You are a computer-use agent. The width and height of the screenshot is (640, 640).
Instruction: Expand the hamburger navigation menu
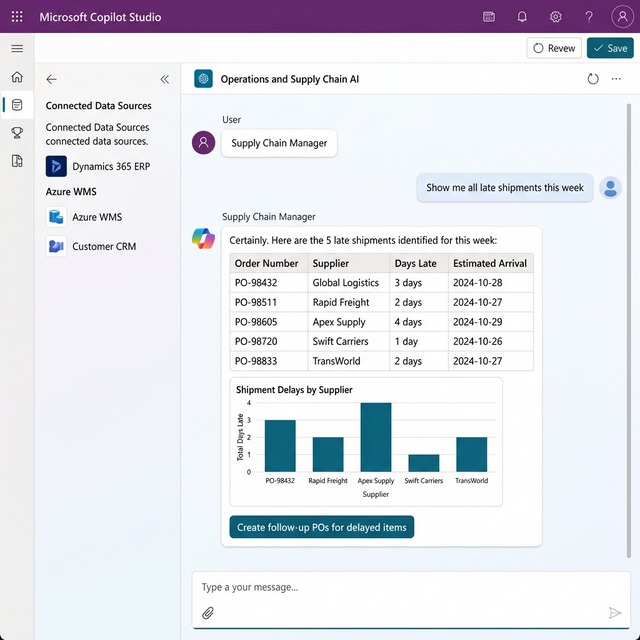[17, 48]
